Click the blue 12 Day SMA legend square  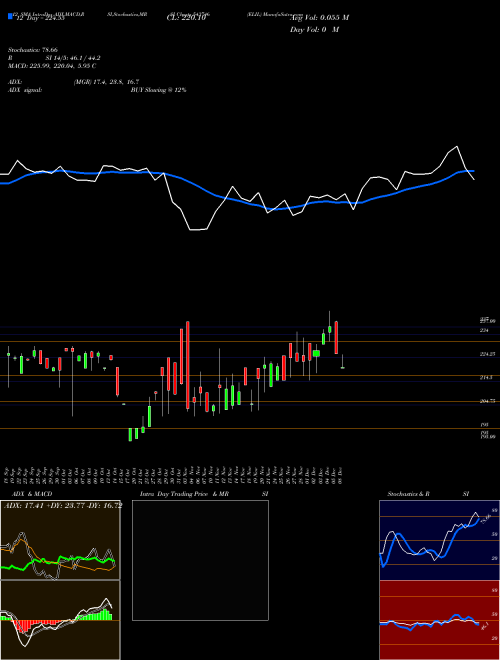tap(10, 16)
